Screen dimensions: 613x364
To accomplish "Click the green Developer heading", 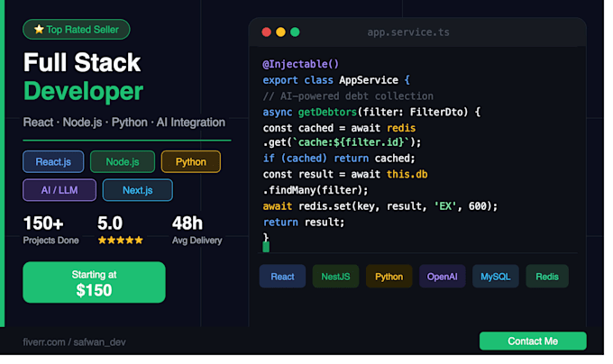I will 83,91.
